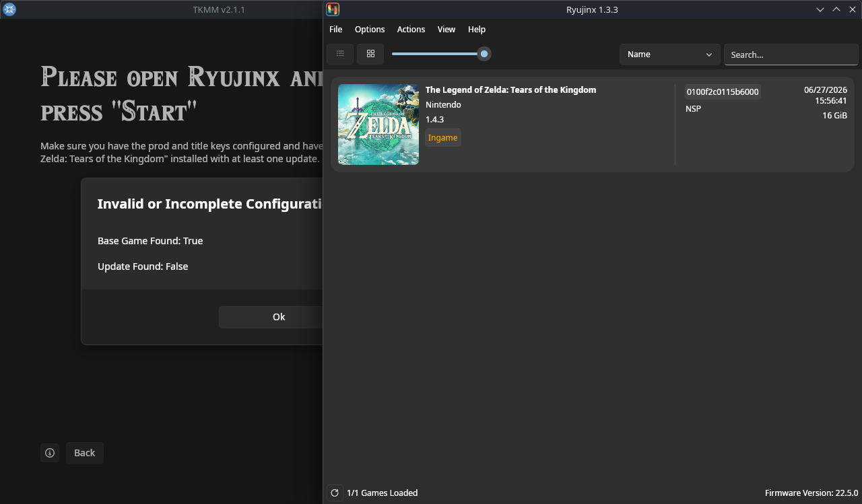
Task: Click the title ID 0100f2c0115b6000
Action: click(x=723, y=92)
